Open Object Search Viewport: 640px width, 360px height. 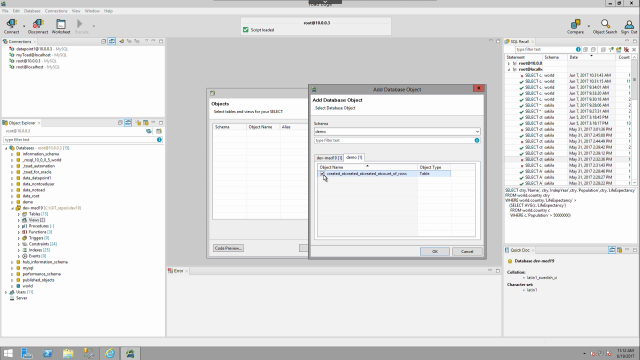(x=605, y=26)
